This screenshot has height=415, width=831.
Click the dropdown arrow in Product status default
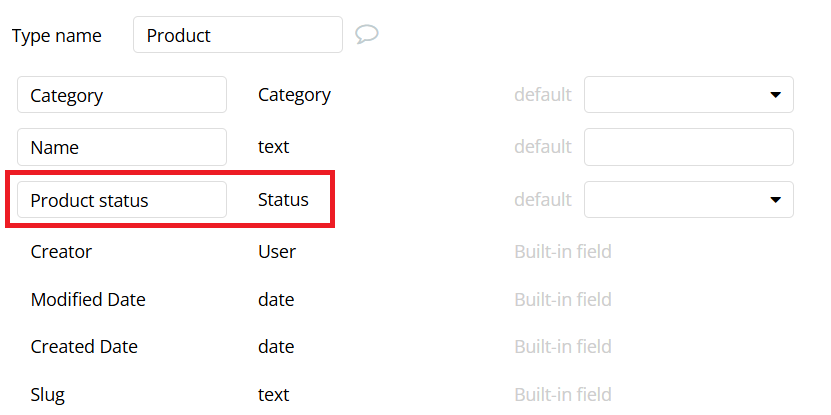pyautogui.click(x=775, y=200)
